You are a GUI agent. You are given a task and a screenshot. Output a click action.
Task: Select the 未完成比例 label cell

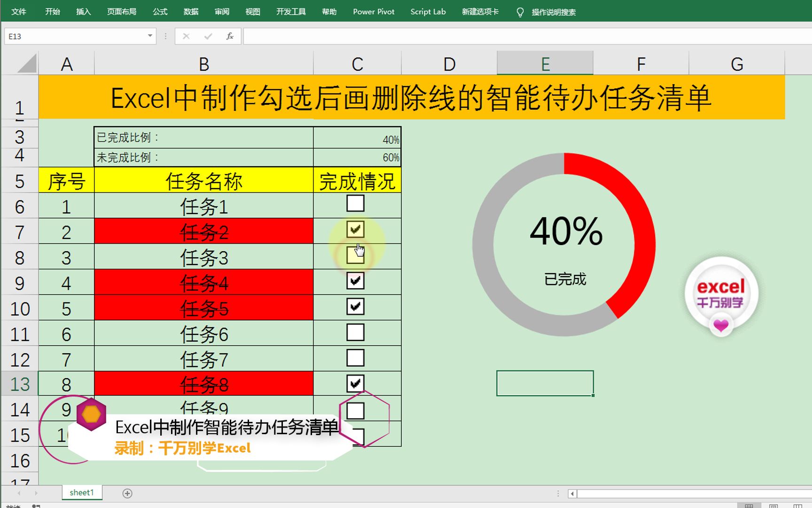click(x=203, y=158)
